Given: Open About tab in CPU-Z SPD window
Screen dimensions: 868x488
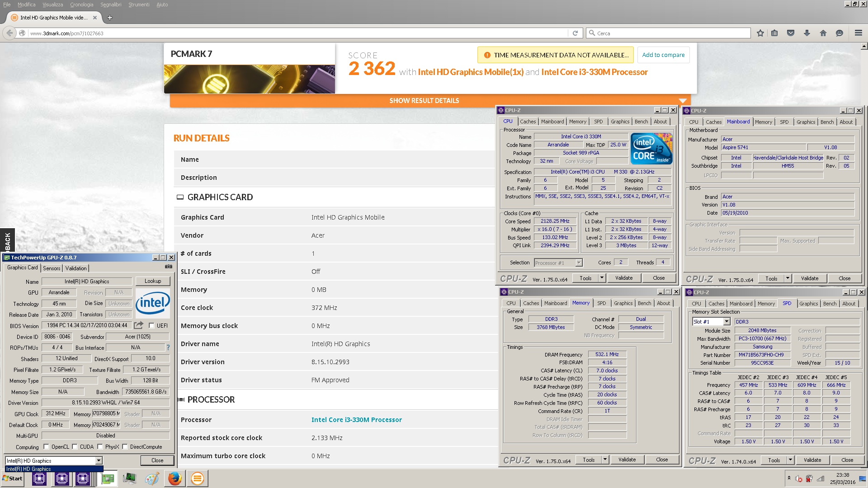Looking at the screenshot, I should pos(849,304).
